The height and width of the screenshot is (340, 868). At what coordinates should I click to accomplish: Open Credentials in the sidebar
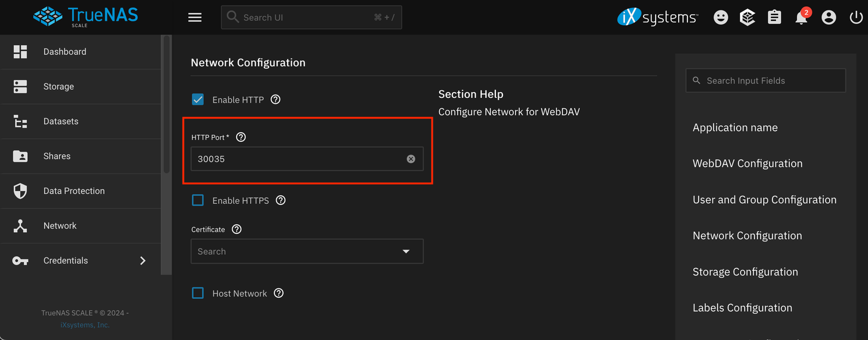(81, 260)
